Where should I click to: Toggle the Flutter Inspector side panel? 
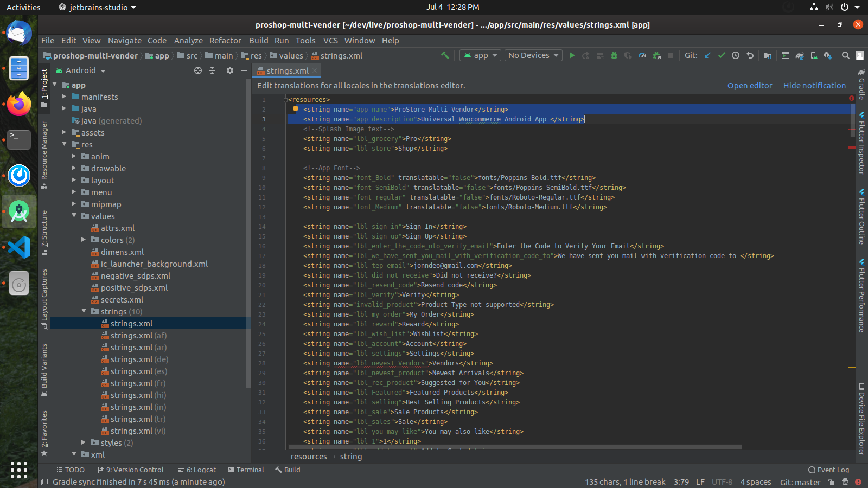click(x=861, y=142)
